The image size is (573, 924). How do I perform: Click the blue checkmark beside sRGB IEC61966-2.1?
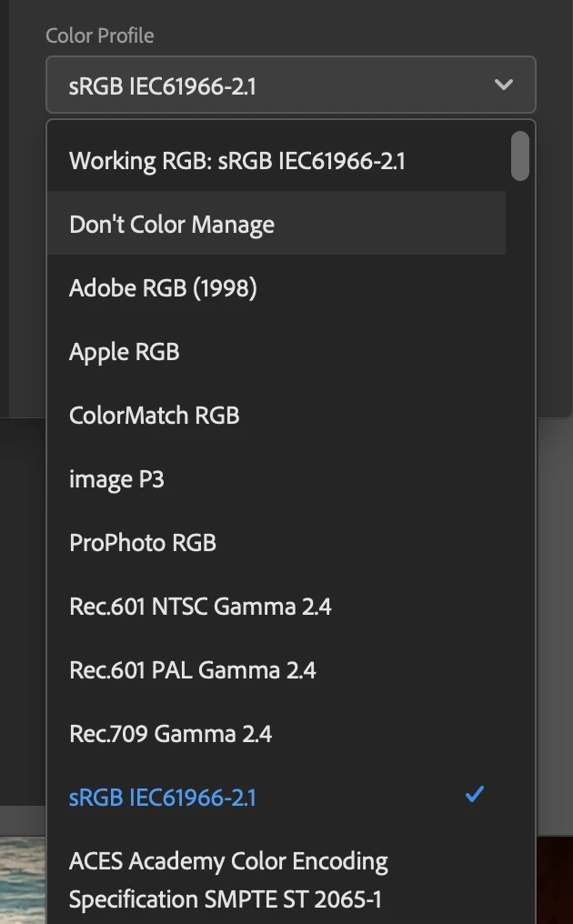[x=474, y=795]
